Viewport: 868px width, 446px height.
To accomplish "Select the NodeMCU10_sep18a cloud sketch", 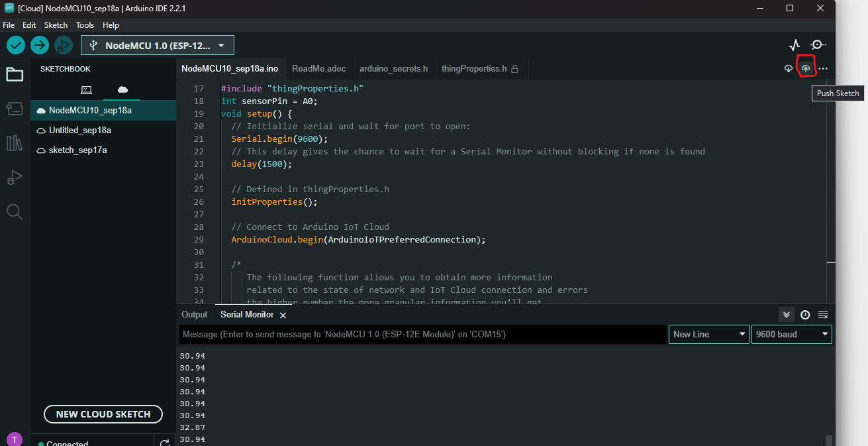I will click(103, 111).
